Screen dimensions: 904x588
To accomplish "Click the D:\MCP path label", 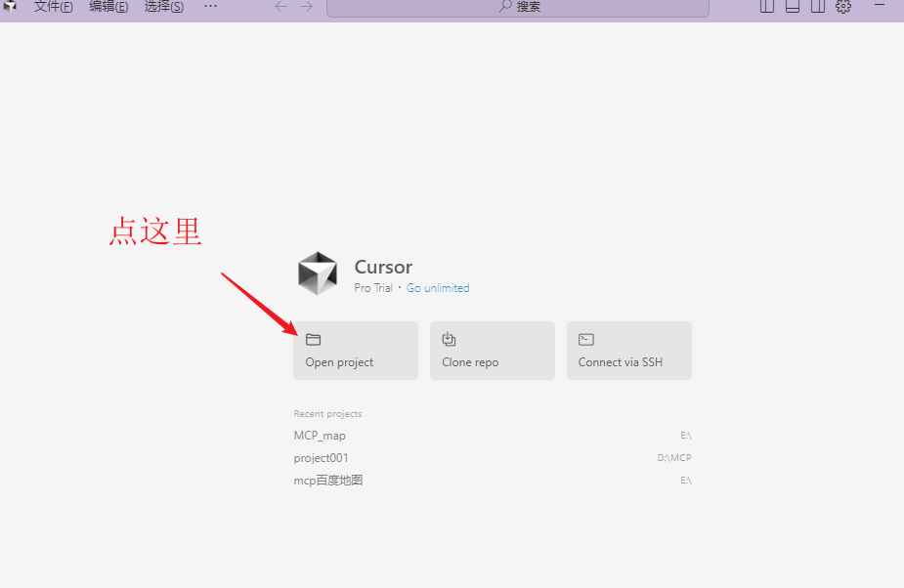I will (x=674, y=458).
